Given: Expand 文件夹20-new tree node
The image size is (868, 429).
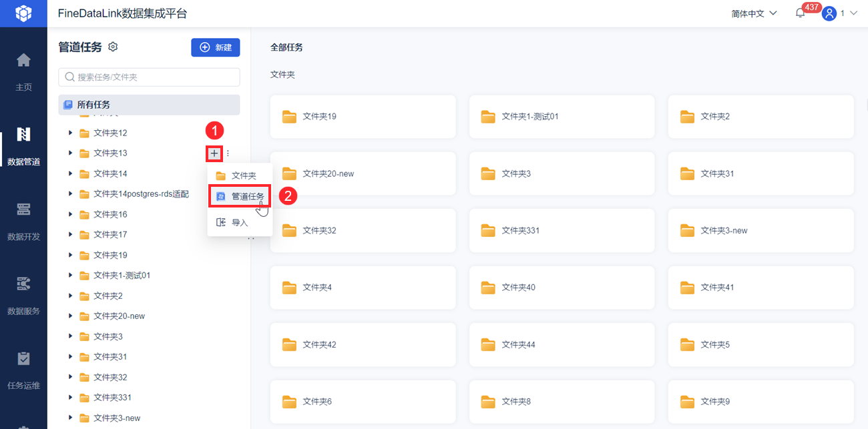Looking at the screenshot, I should point(70,316).
